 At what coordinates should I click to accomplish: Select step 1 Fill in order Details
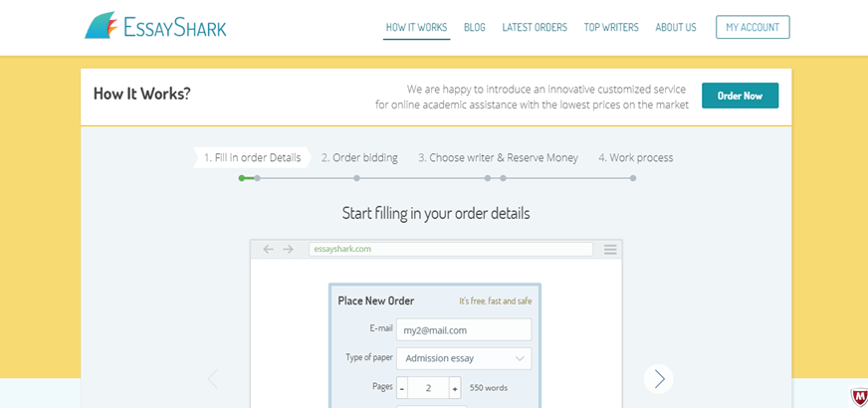(253, 158)
